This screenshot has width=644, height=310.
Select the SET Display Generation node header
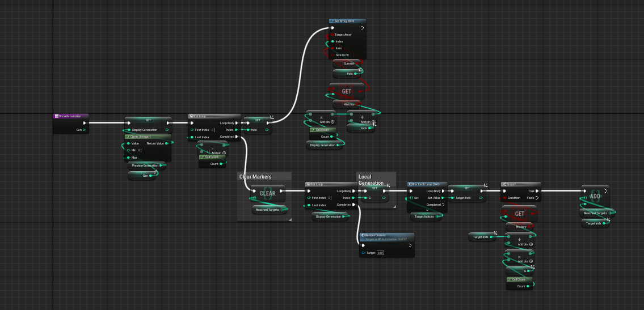[148, 120]
